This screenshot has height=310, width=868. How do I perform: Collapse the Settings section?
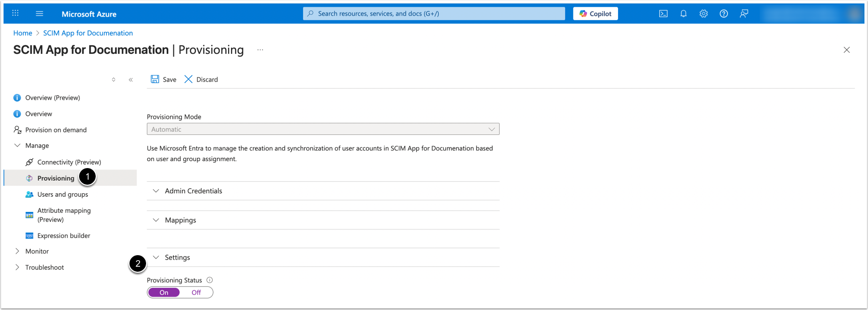(x=323, y=257)
